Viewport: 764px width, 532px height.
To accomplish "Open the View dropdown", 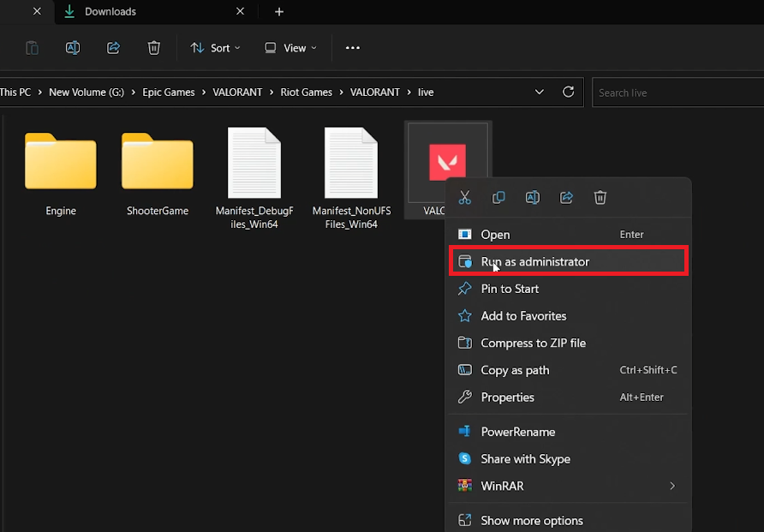I will pyautogui.click(x=291, y=48).
